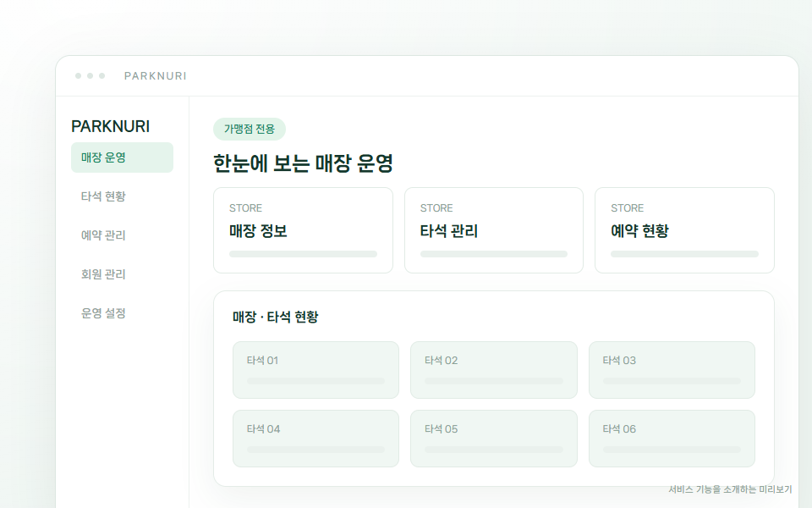The image size is (812, 508).
Task: Select the 타석 04 tile
Action: [x=315, y=439]
